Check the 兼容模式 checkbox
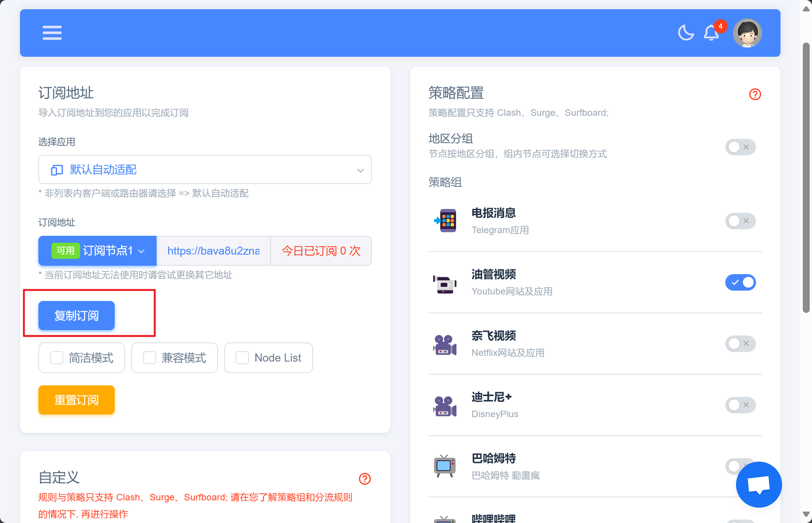 pyautogui.click(x=150, y=358)
